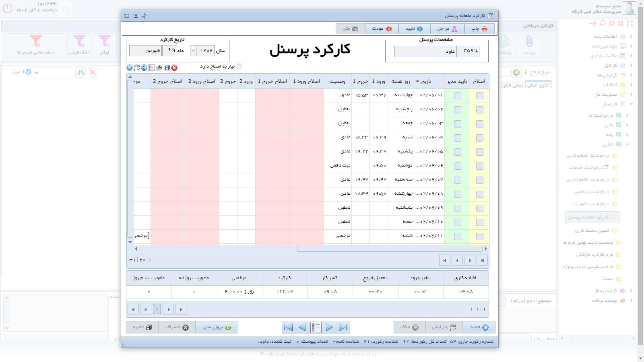Go to the previous record in bottom navigator
Viewport: 644px width, 362px height.
click(x=302, y=327)
